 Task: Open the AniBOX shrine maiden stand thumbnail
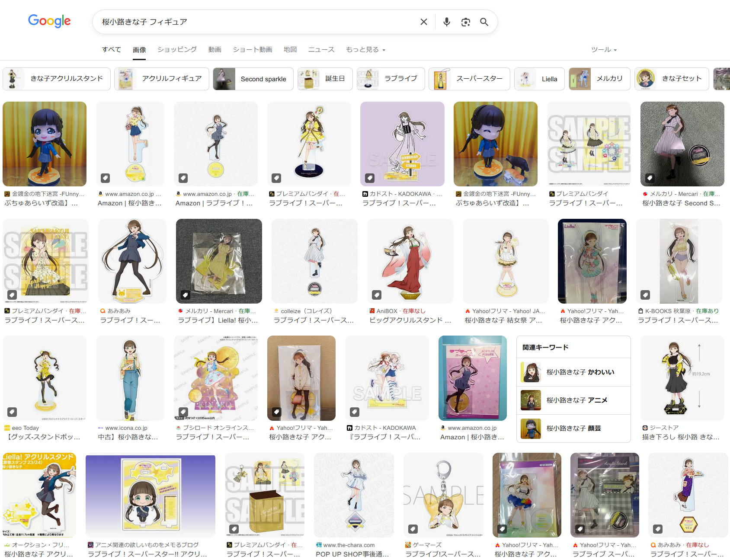[x=410, y=261]
